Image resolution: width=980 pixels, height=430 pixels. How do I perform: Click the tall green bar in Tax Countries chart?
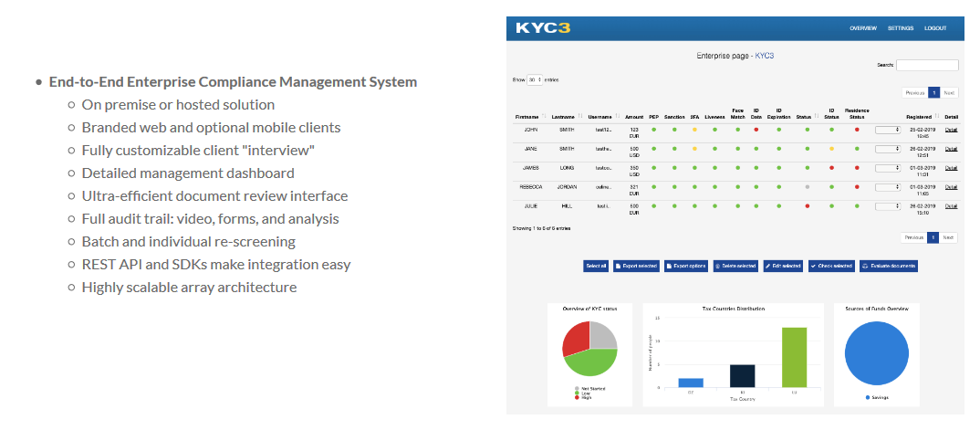point(794,357)
